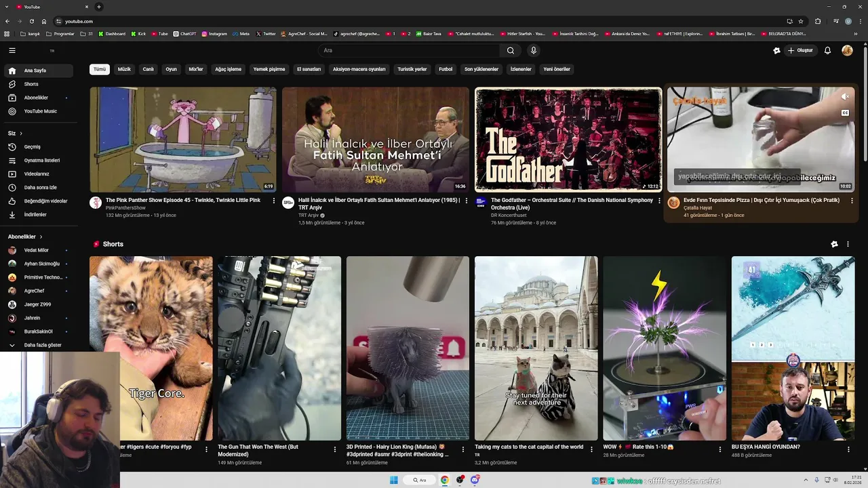Reload the page in the browser
This screenshot has width=868, height=488.
tap(31, 21)
